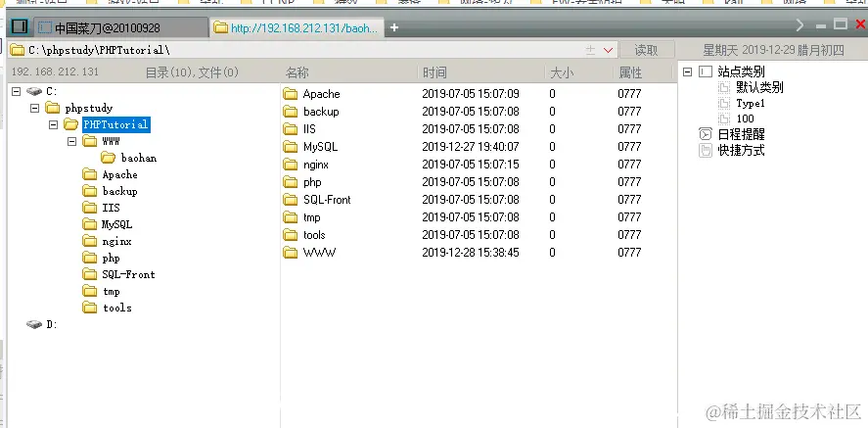Viewport: 868px width, 428px height.
Task: Select IIS folder in the tree
Action: coord(111,208)
